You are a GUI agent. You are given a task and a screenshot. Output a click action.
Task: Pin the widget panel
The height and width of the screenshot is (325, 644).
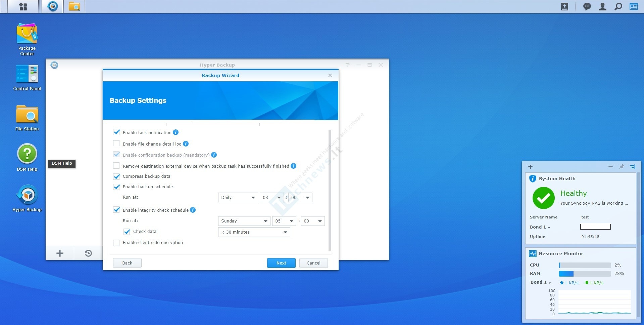click(x=622, y=167)
